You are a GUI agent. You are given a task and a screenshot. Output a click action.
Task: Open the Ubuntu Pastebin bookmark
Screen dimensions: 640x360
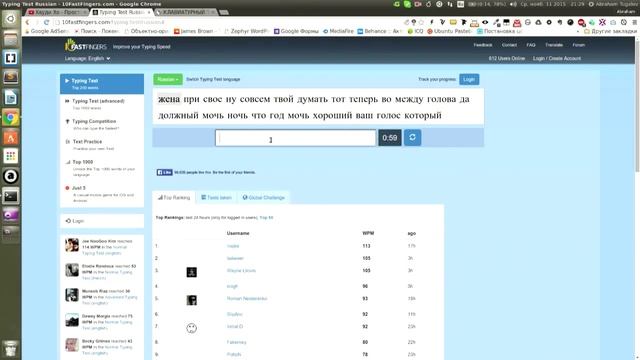point(449,31)
